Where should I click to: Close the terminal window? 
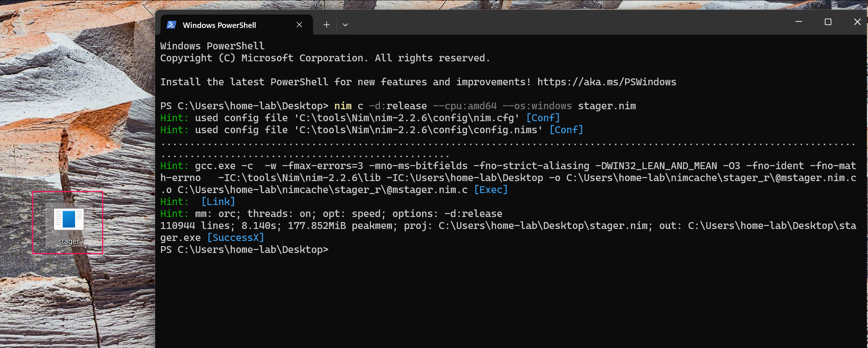click(x=857, y=22)
